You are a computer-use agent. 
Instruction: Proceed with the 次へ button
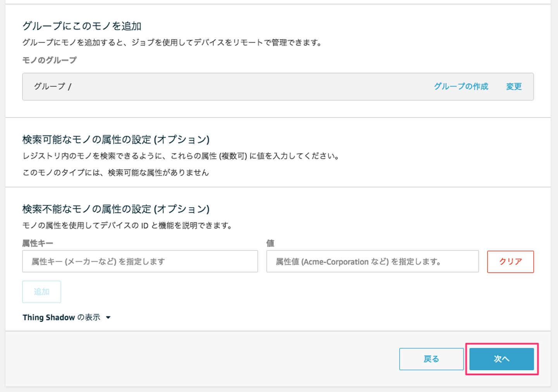tap(501, 359)
